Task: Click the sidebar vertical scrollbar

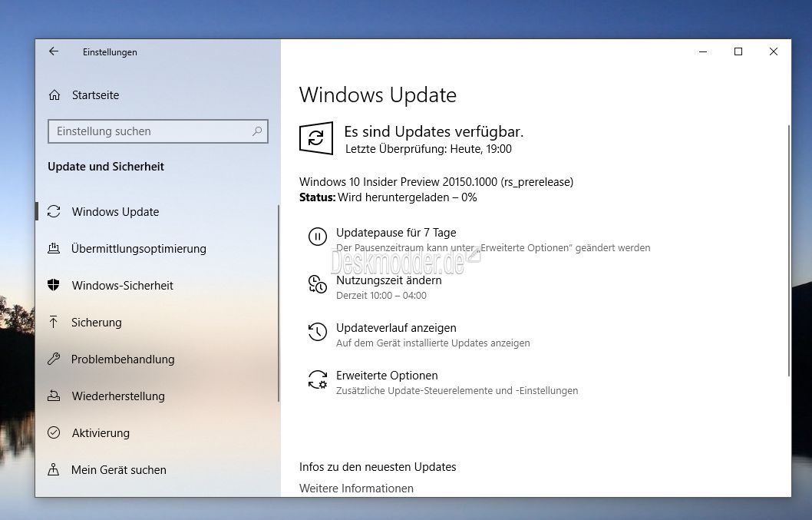Action: [279, 303]
